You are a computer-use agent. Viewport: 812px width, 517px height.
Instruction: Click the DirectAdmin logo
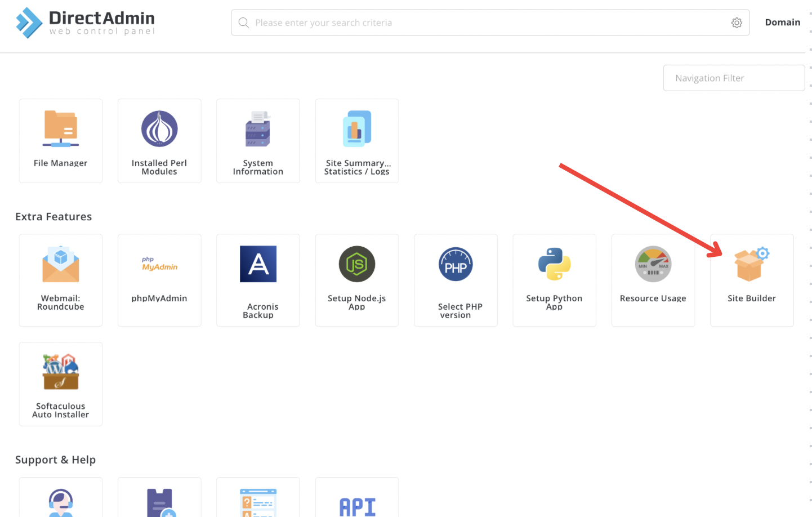(86, 23)
